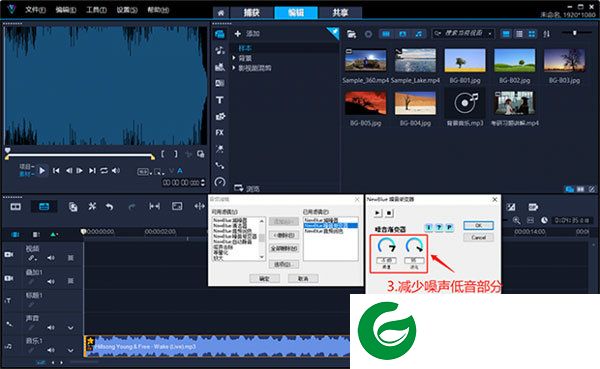Mute the 声音 voice track
Image resolution: width=600 pixels, height=369 pixels.
(x=51, y=328)
